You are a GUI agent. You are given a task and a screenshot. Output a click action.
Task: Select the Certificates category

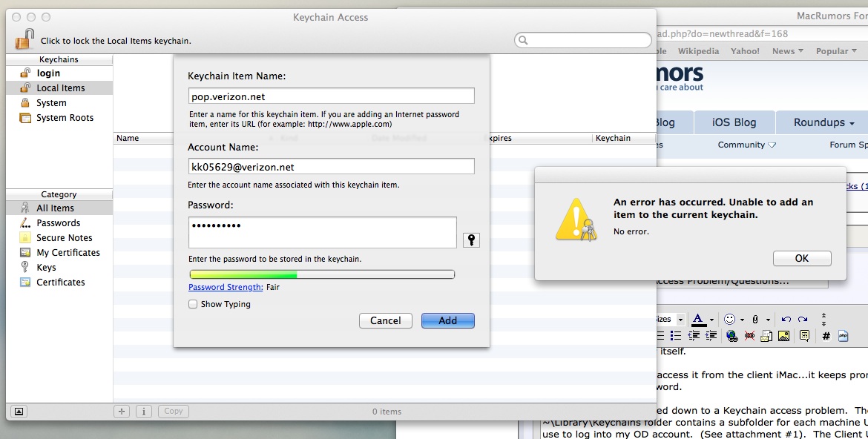59,283
